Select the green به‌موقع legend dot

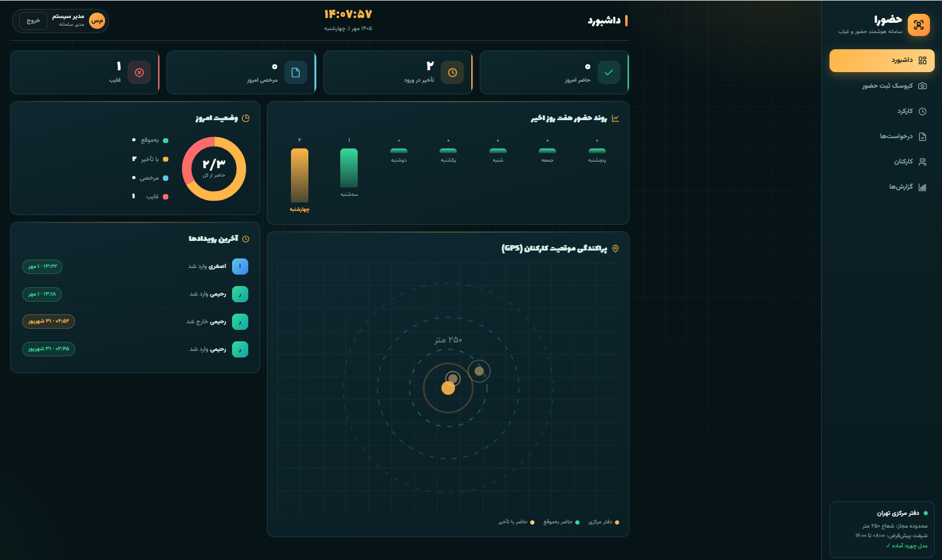pos(166,141)
